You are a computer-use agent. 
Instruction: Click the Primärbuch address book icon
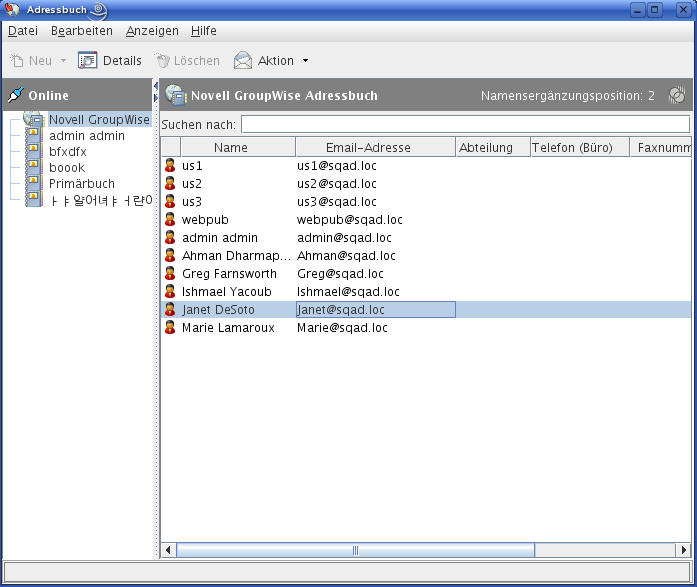[x=34, y=184]
